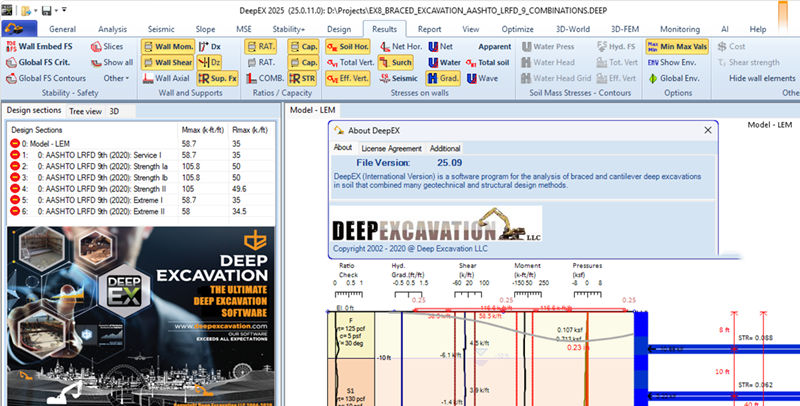The height and width of the screenshot is (406, 800).
Task: Switch to Tree view panel tab
Action: [85, 111]
